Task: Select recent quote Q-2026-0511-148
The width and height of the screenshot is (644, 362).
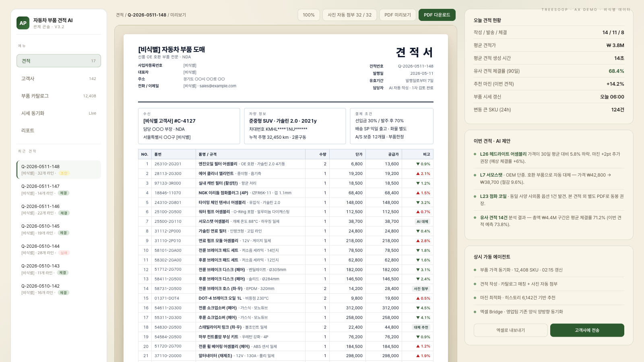Action: (59, 169)
